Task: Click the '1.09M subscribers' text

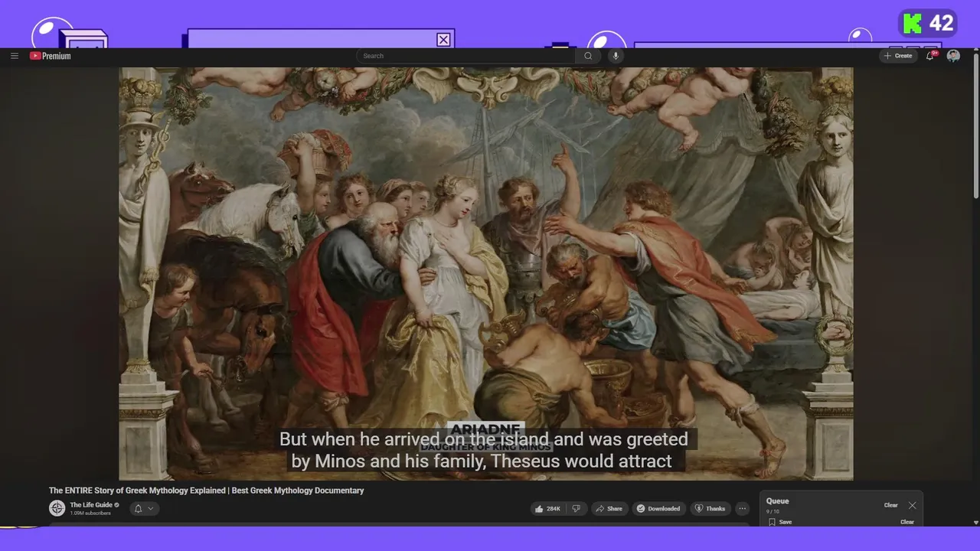Action: tap(90, 513)
